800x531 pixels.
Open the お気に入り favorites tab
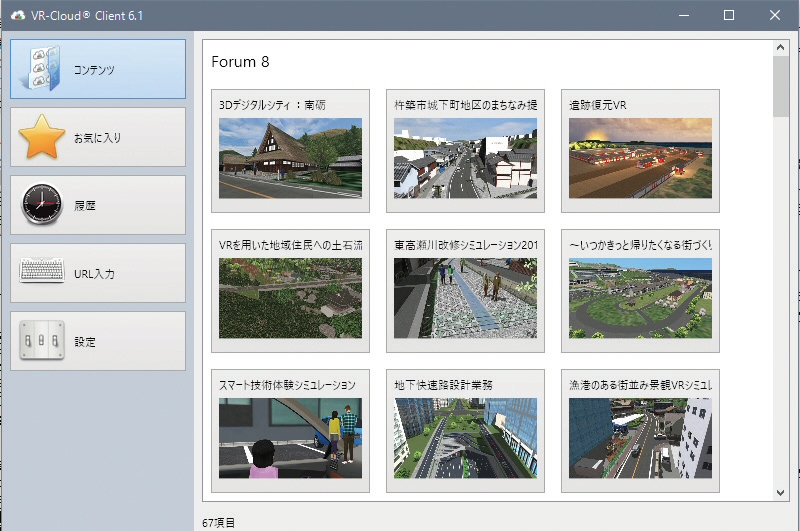[98, 137]
